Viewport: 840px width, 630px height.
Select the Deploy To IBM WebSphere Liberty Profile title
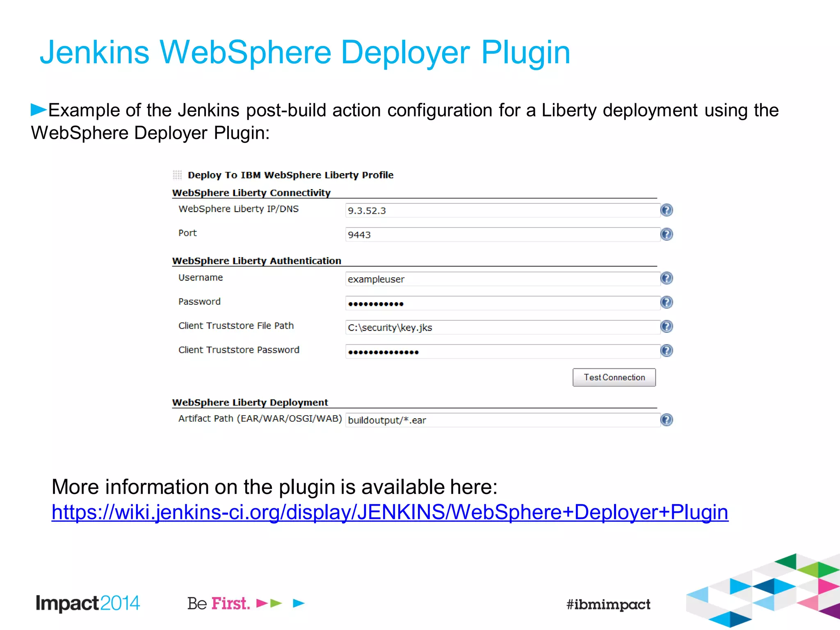[x=290, y=175]
